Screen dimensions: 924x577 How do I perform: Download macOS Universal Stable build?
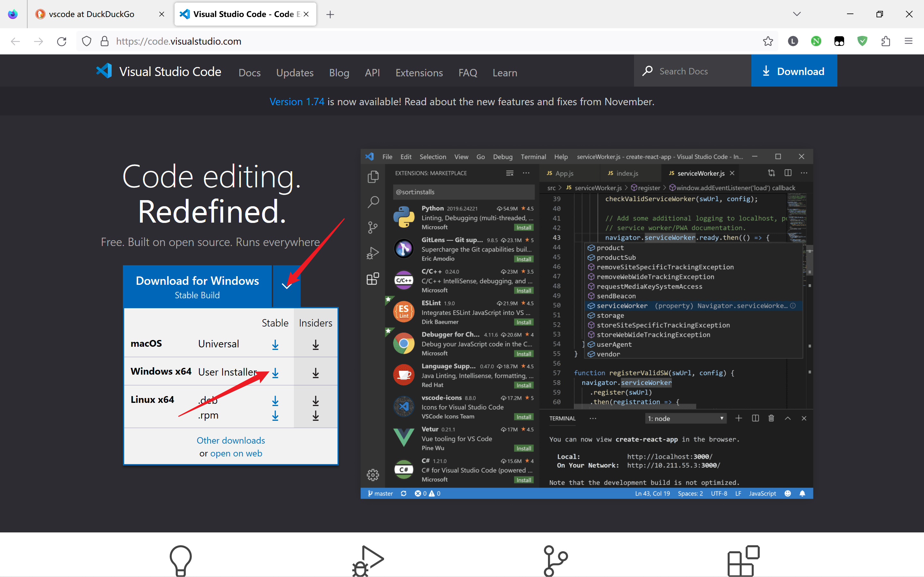coord(275,344)
